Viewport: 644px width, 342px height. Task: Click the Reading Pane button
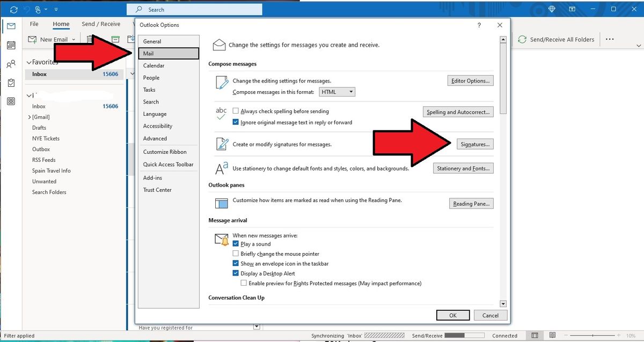pos(471,204)
